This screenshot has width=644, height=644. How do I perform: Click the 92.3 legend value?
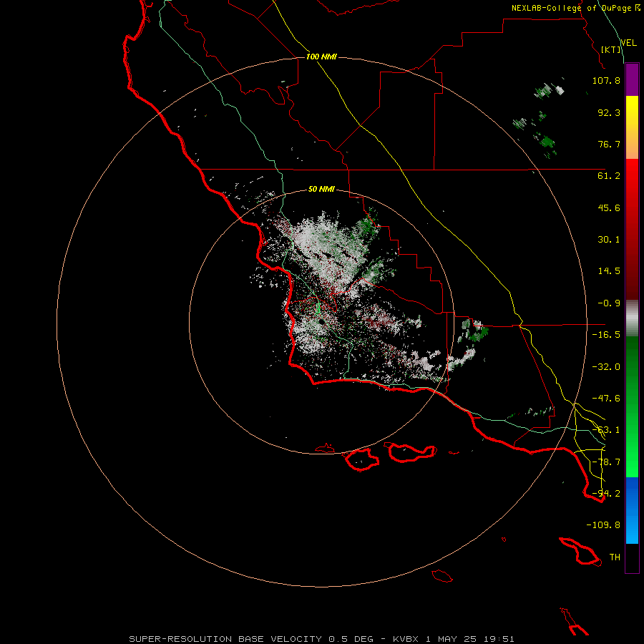(609, 112)
